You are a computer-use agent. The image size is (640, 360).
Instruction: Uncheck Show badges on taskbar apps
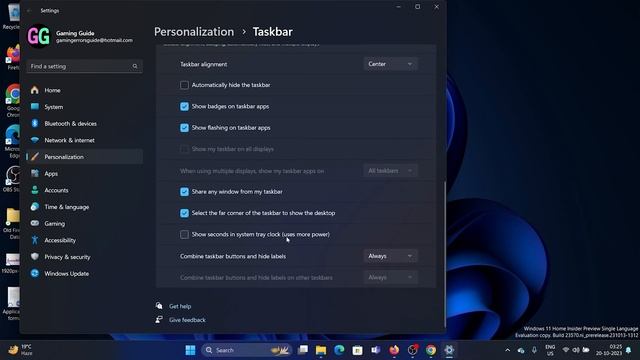(x=184, y=107)
